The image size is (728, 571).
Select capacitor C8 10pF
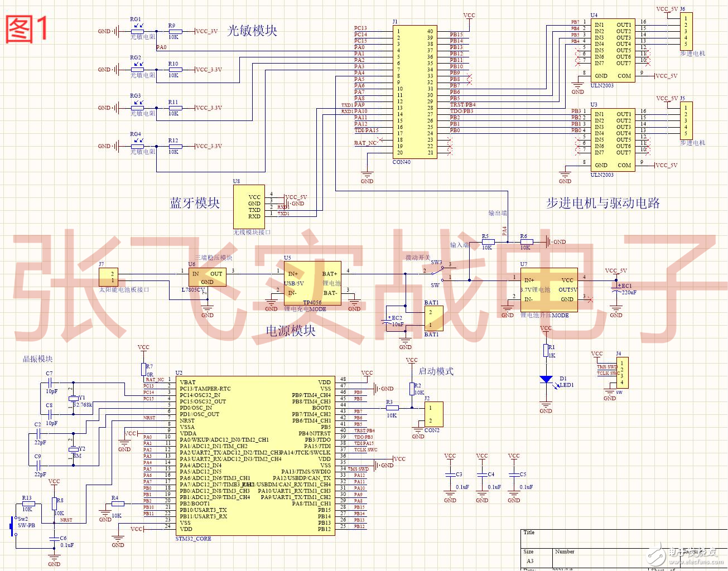click(50, 414)
